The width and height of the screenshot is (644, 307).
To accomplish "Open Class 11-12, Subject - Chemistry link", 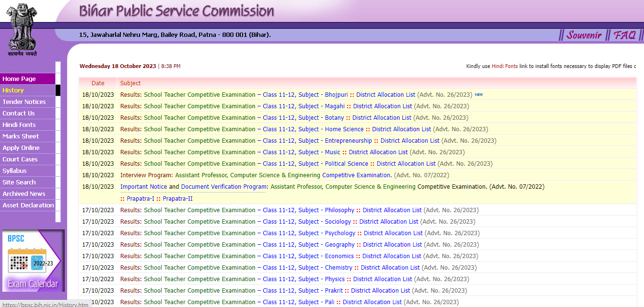I will tap(308, 268).
